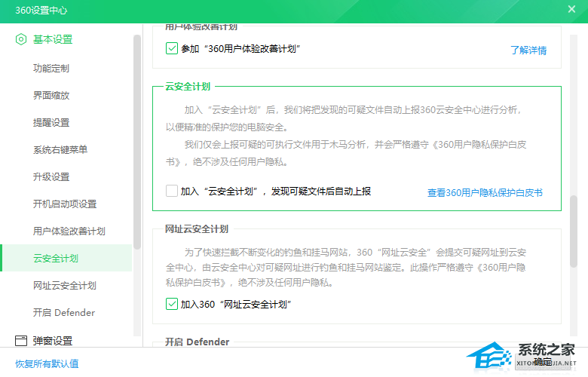Select 升级设置 sidebar item
Viewport: 588px width, 377px height.
51,177
